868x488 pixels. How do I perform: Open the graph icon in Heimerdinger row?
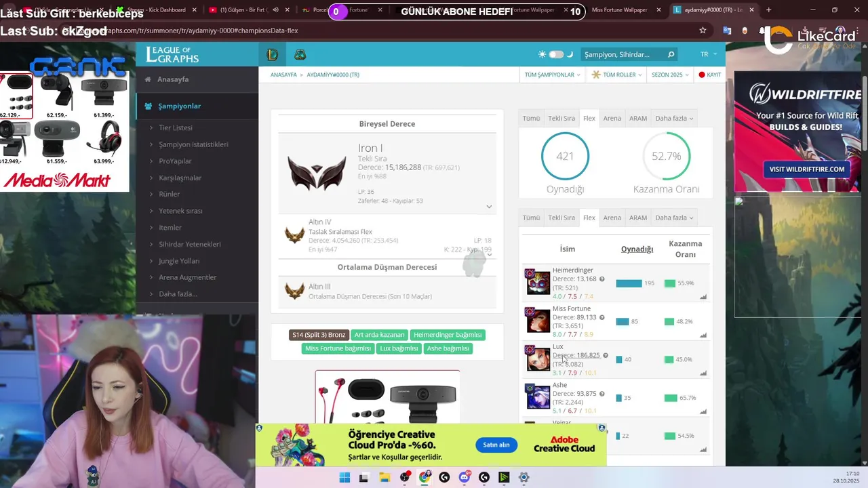[703, 296]
